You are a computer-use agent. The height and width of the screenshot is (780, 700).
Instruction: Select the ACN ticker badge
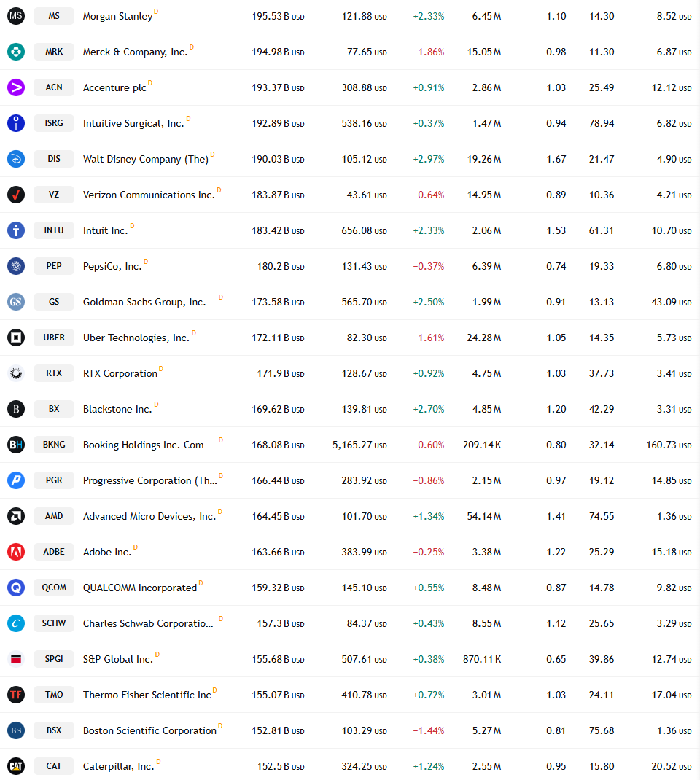[x=54, y=87]
